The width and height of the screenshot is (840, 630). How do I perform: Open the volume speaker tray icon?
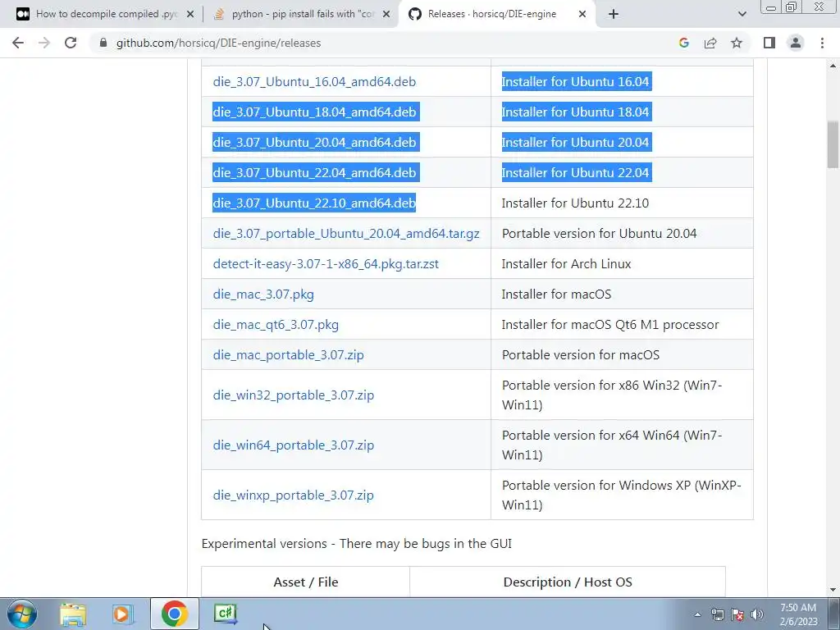tap(757, 614)
